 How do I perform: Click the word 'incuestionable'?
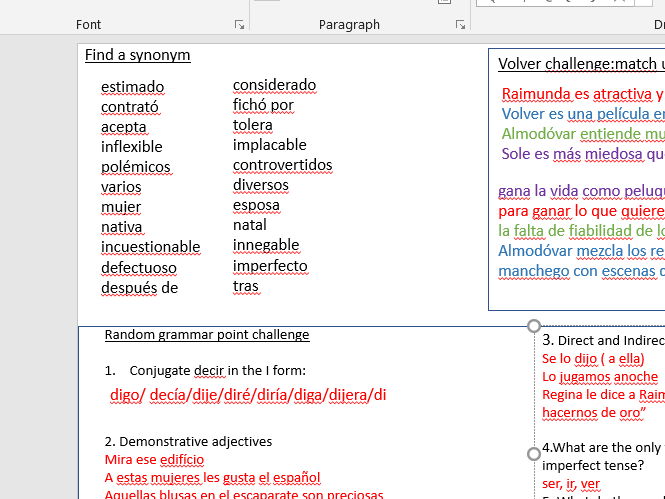(x=151, y=247)
